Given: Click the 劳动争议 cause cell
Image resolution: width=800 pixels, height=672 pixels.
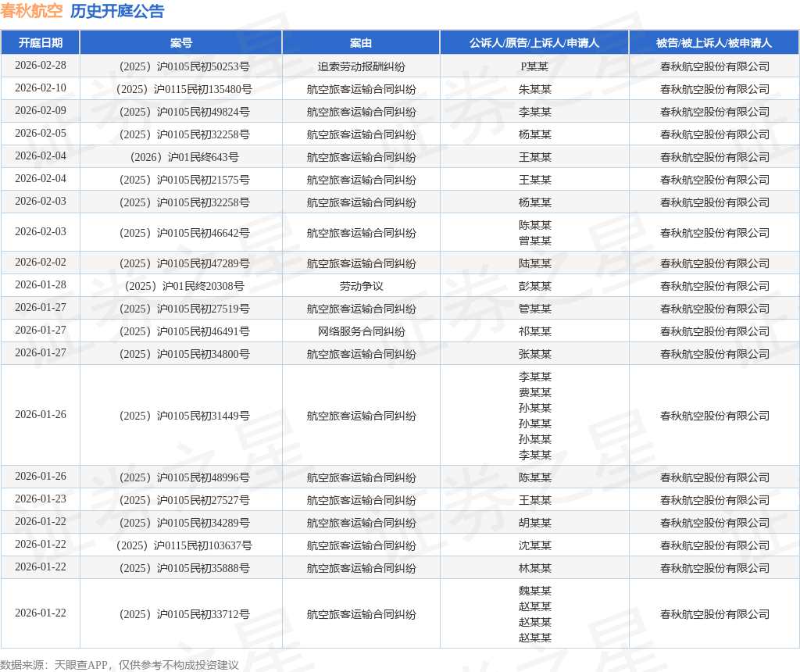Looking at the screenshot, I should click(x=361, y=286).
